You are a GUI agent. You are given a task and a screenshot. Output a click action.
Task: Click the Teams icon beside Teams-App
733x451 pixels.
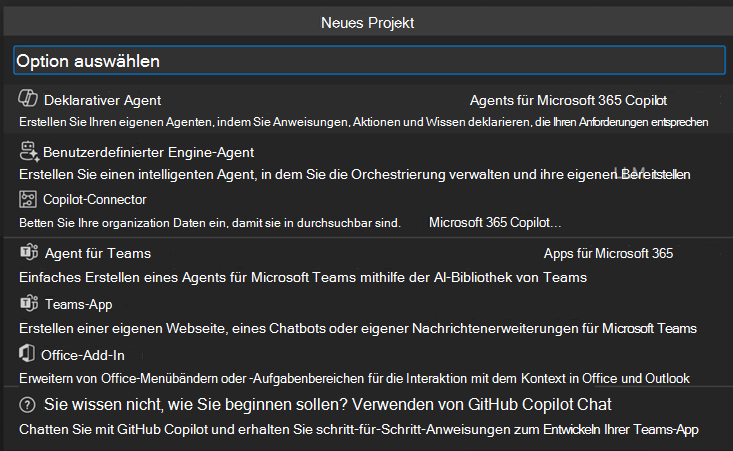29,303
